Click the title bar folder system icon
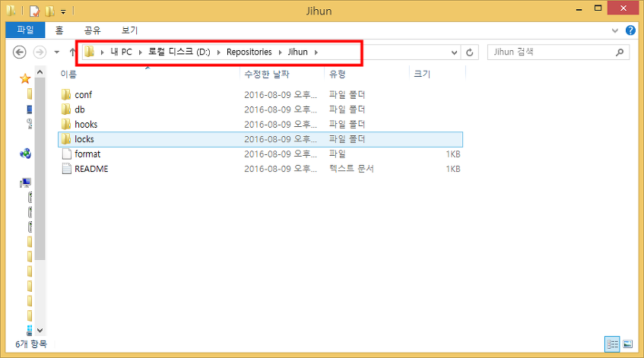This screenshot has width=644, height=358. coord(11,11)
